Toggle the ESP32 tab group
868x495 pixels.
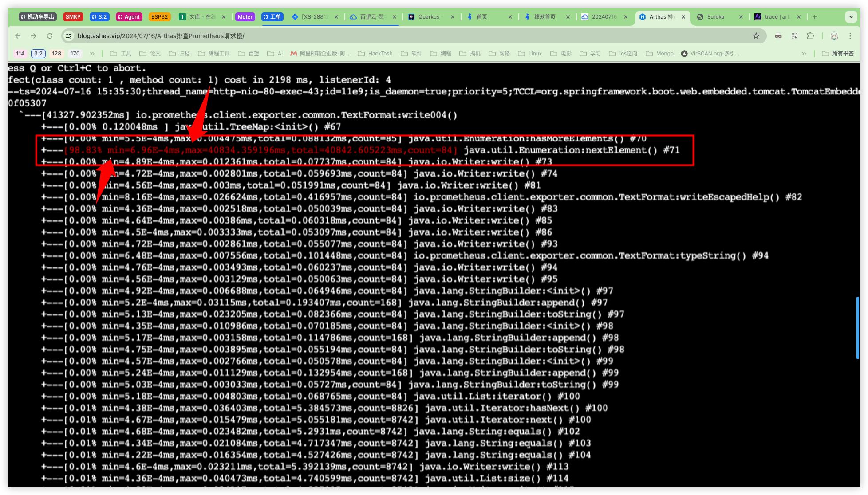[x=159, y=17]
